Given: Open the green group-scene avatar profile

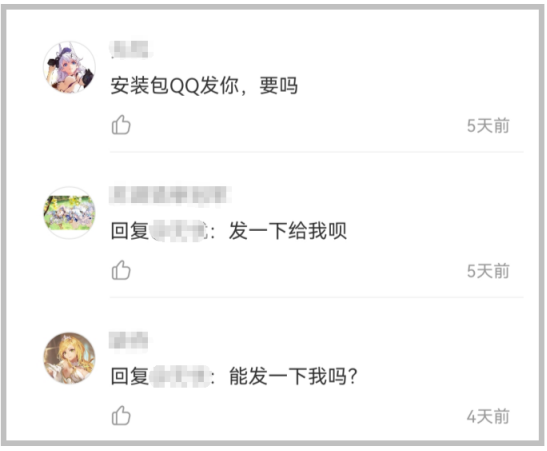Looking at the screenshot, I should [x=69, y=213].
